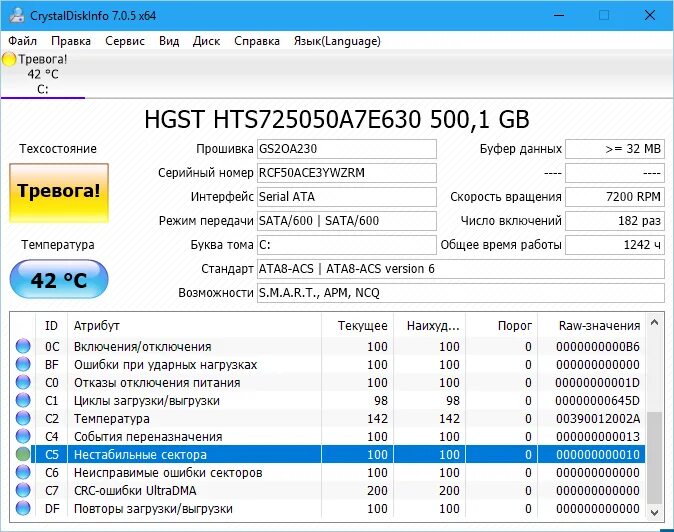This screenshot has height=532, width=674.
Task: Select the Ошибки при ударных нагрузках row
Action: [x=328, y=364]
